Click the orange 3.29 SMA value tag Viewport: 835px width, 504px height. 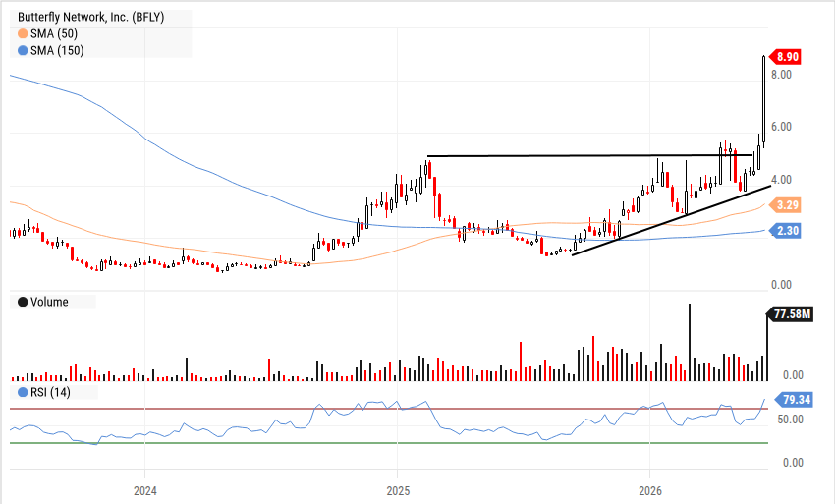click(785, 205)
